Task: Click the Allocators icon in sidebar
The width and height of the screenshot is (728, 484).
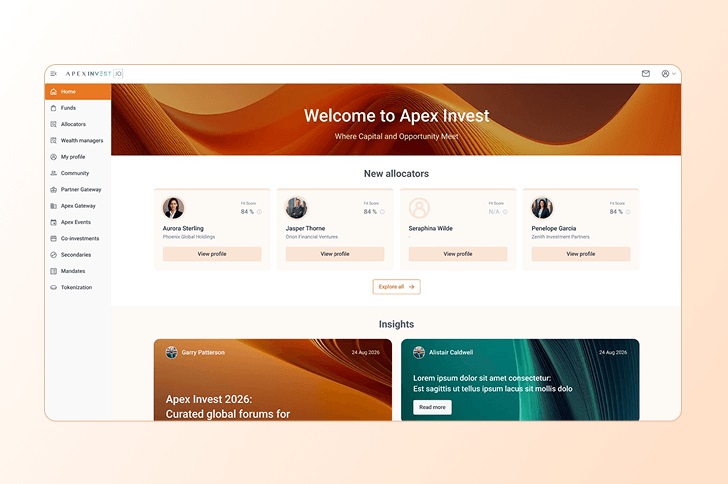Action: (x=53, y=124)
